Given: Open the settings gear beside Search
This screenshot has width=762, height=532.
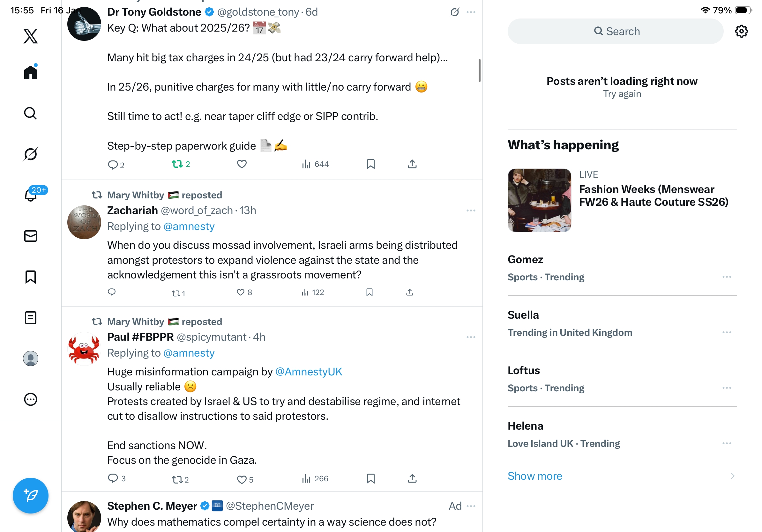Looking at the screenshot, I should 741,32.
